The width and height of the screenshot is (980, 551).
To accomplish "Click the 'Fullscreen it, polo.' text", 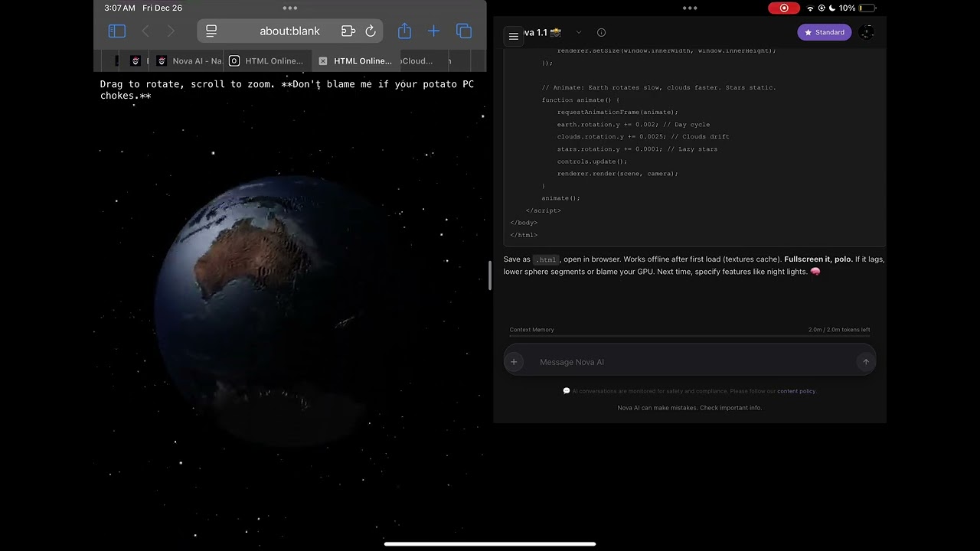I will click(818, 259).
